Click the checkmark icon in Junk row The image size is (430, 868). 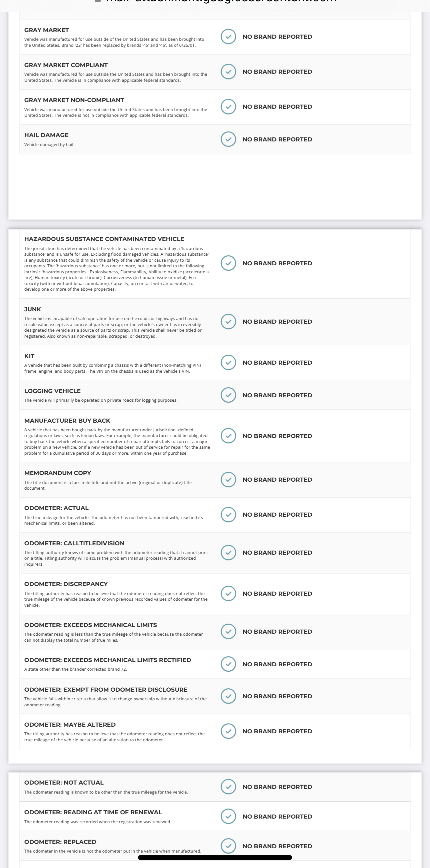tap(228, 321)
